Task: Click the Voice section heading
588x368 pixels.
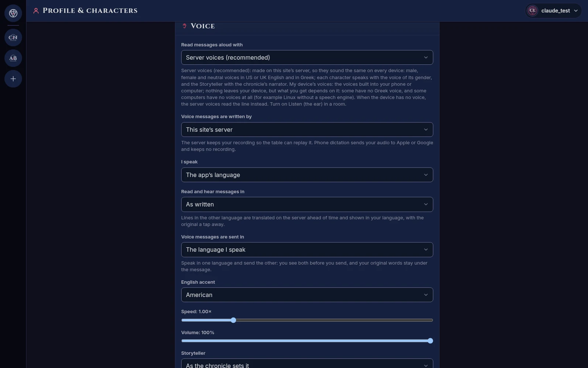Action: pos(202,26)
